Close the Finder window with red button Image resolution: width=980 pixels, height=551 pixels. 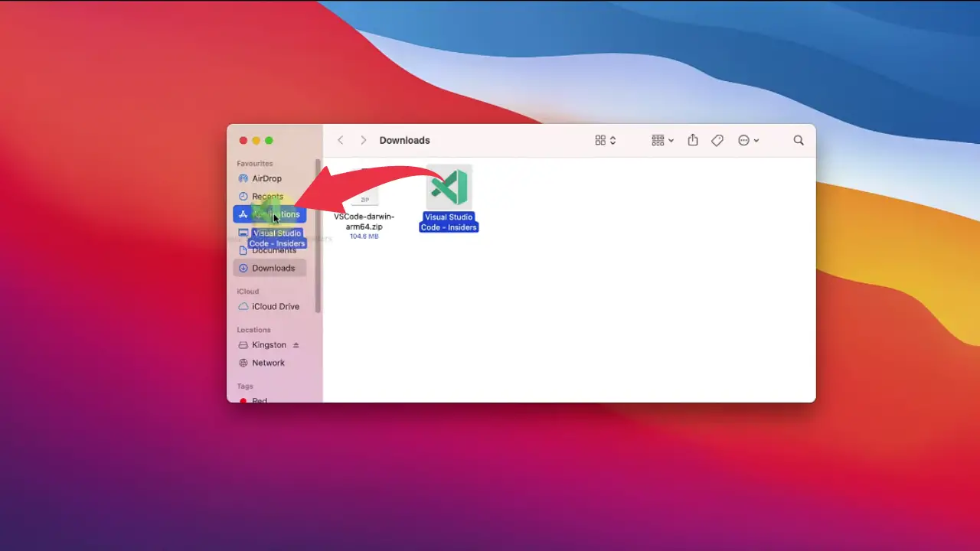[243, 140]
